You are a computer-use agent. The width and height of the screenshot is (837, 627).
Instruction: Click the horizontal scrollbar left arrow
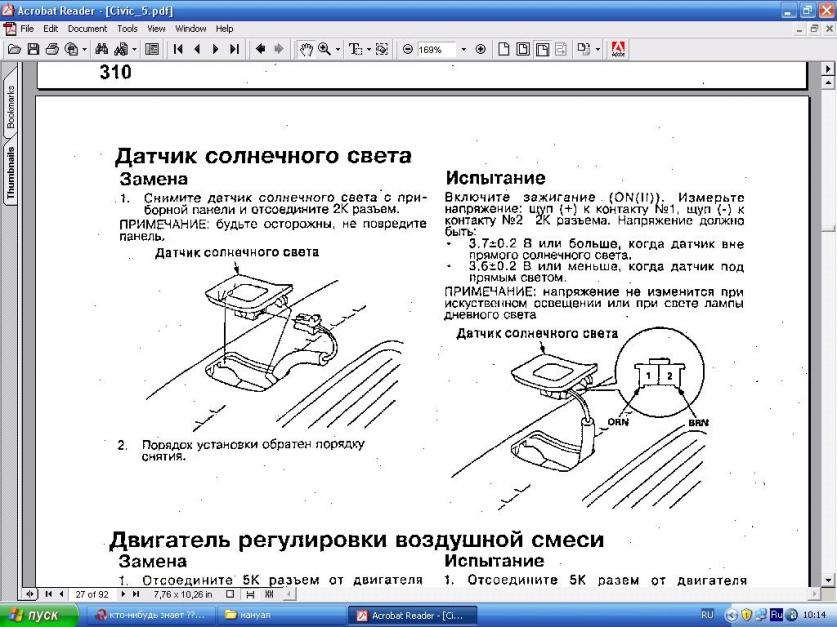[x=288, y=593]
